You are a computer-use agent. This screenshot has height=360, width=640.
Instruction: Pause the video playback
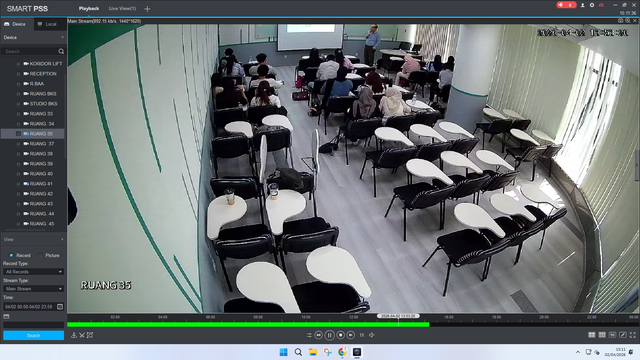click(x=329, y=335)
